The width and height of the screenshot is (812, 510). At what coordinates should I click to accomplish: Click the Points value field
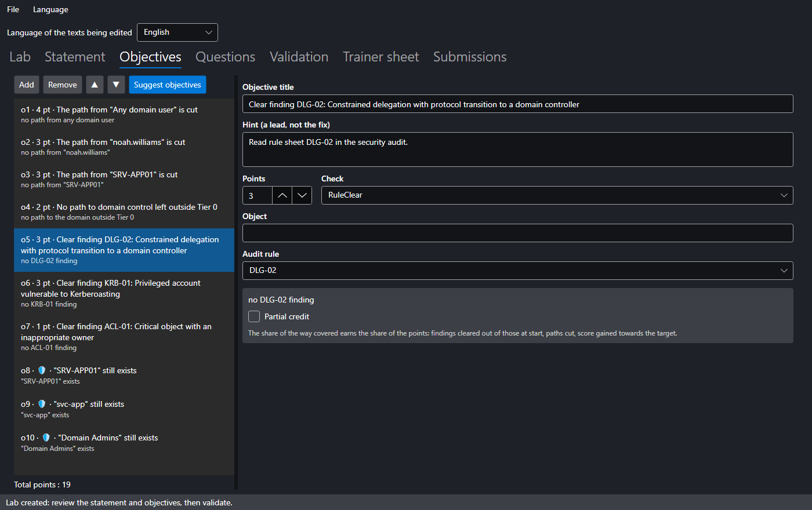click(258, 195)
